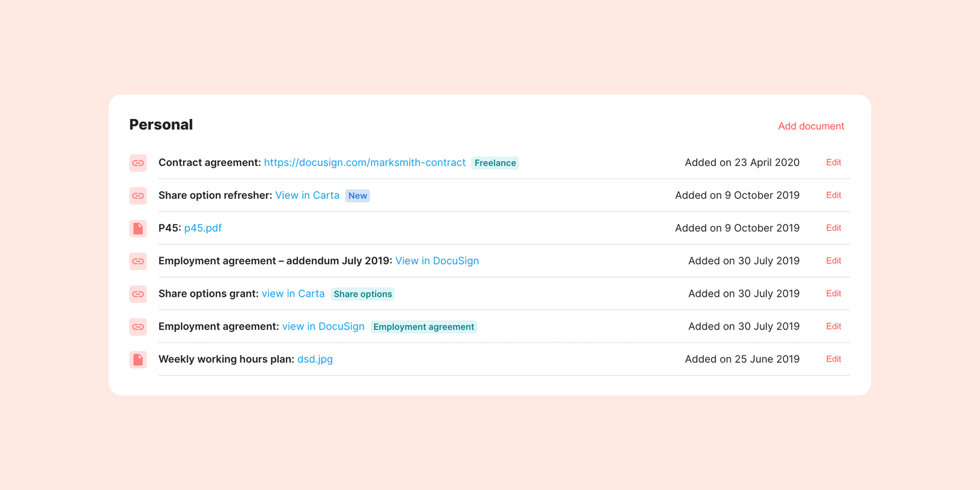Image resolution: width=980 pixels, height=490 pixels.
Task: Click file icon beside Weekly working hours plan
Action: pyautogui.click(x=138, y=359)
